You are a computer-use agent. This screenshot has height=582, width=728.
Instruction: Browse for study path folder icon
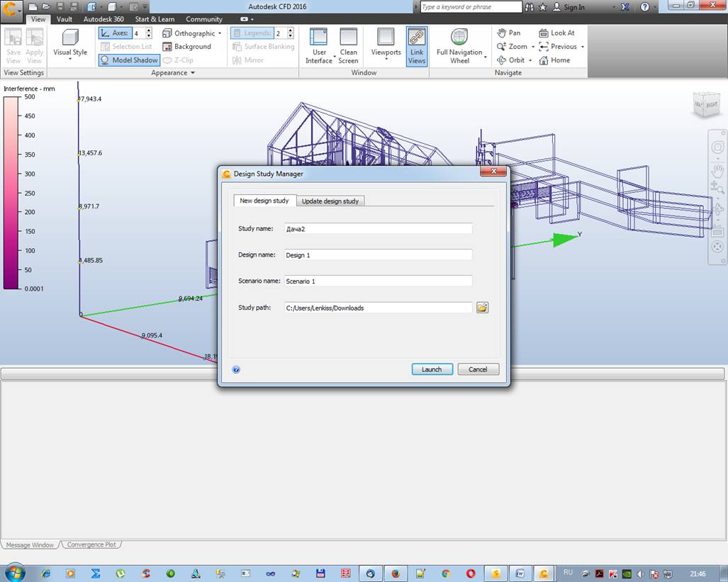click(x=482, y=308)
